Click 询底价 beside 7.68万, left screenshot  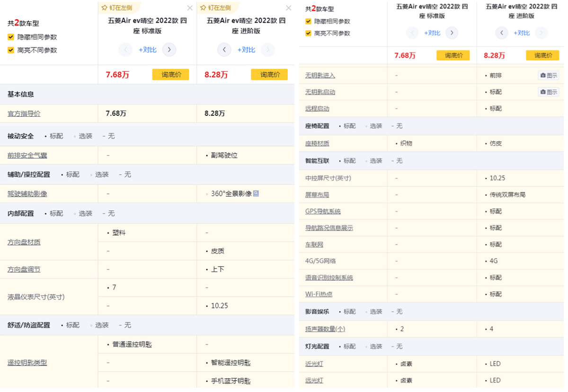(170, 75)
